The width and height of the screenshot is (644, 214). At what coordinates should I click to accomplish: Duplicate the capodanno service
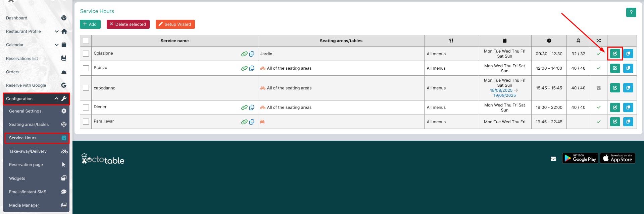[628, 88]
